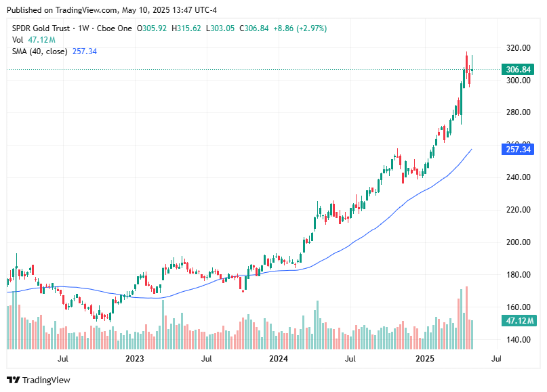Open the TradingView wordmark link

pos(46,380)
